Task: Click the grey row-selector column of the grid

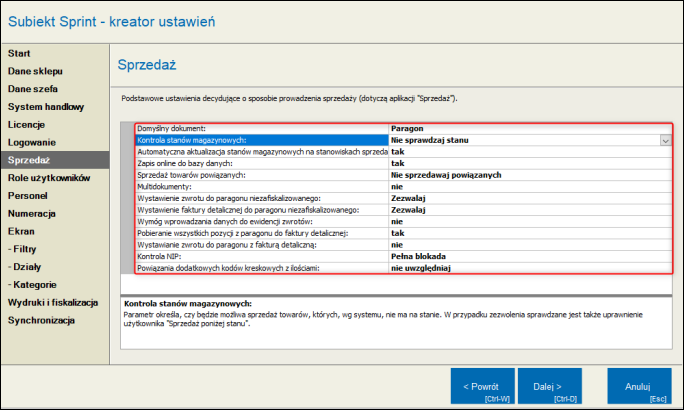Action: tap(128, 198)
